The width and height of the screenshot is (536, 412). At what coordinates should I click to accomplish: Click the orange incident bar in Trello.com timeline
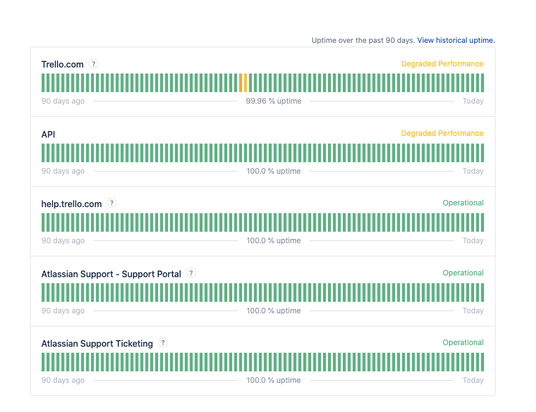tap(240, 83)
